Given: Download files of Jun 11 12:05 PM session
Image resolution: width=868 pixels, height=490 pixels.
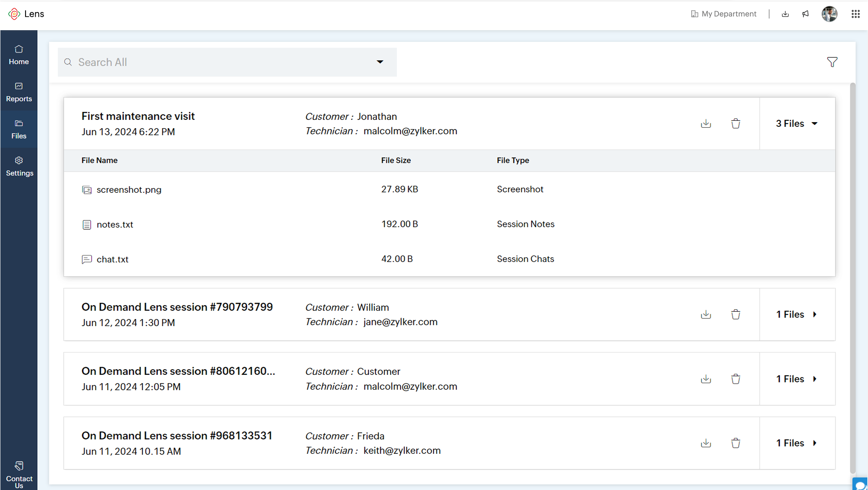Looking at the screenshot, I should pyautogui.click(x=706, y=379).
